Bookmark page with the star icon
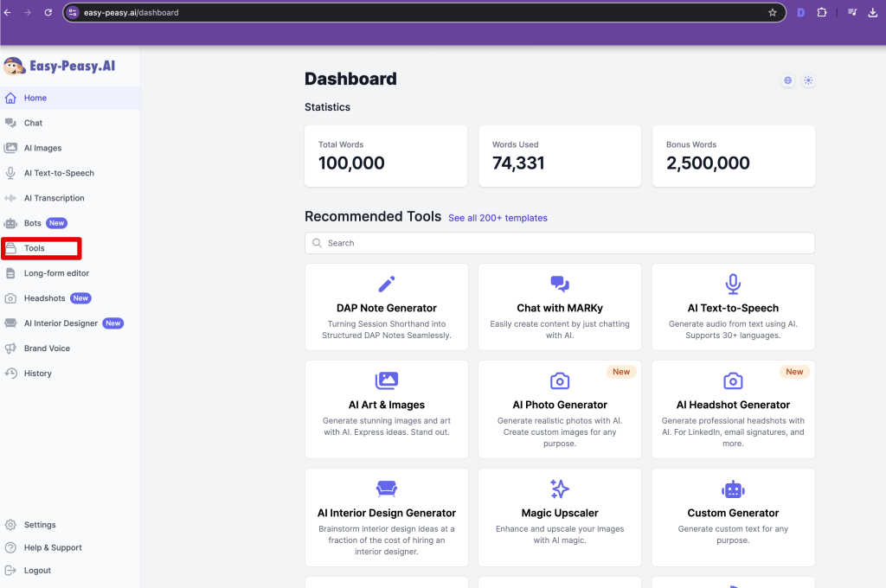Viewport: 886px width, 588px height. point(773,13)
